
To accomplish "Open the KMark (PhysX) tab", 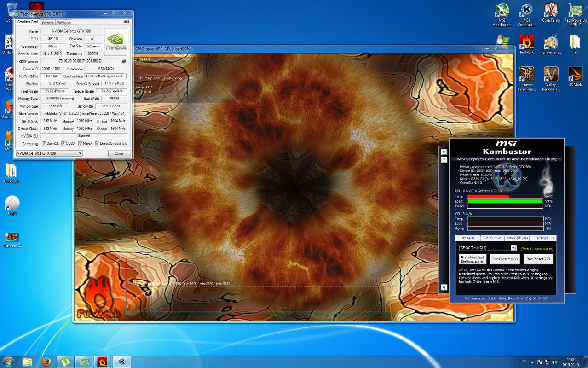I will pyautogui.click(x=517, y=238).
